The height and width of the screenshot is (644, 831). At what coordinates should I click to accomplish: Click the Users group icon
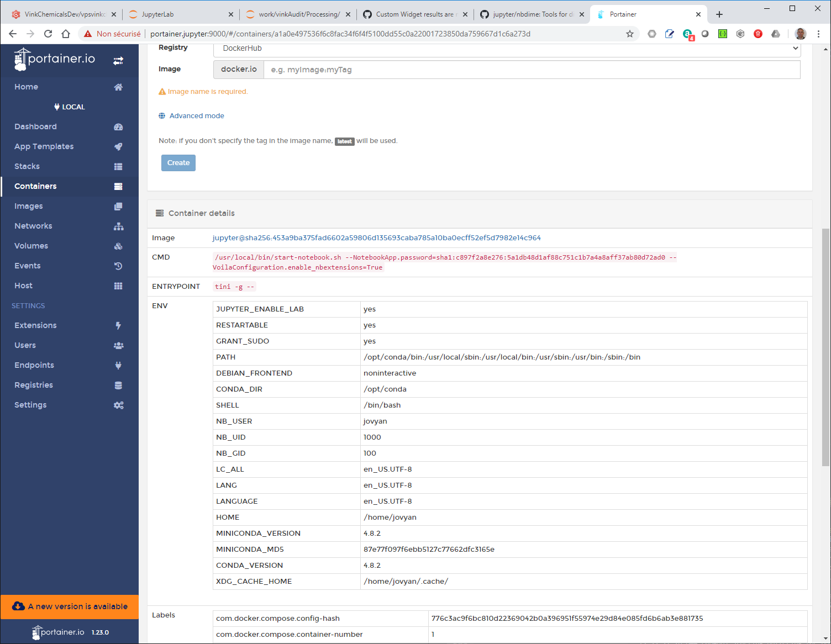[118, 345]
